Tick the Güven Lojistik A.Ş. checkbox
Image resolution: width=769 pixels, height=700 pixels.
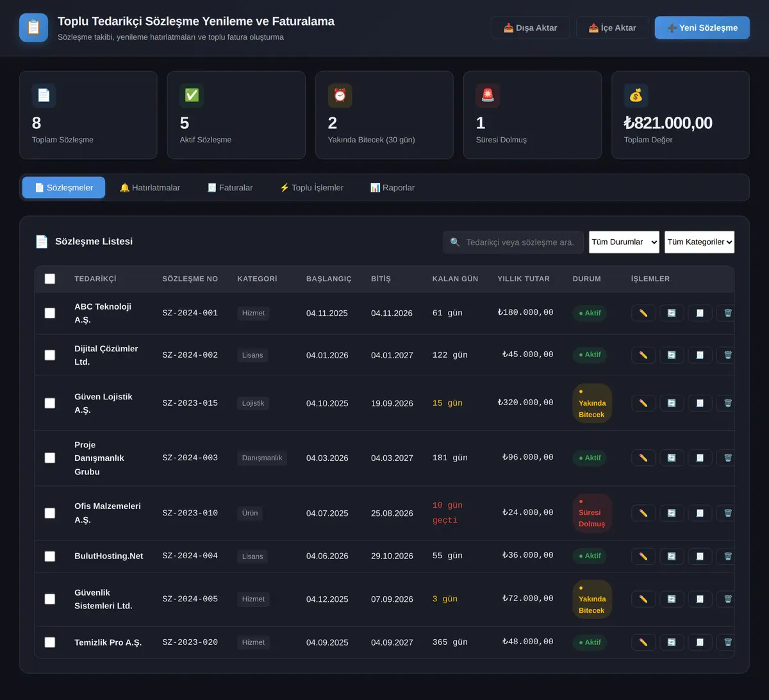pos(50,403)
